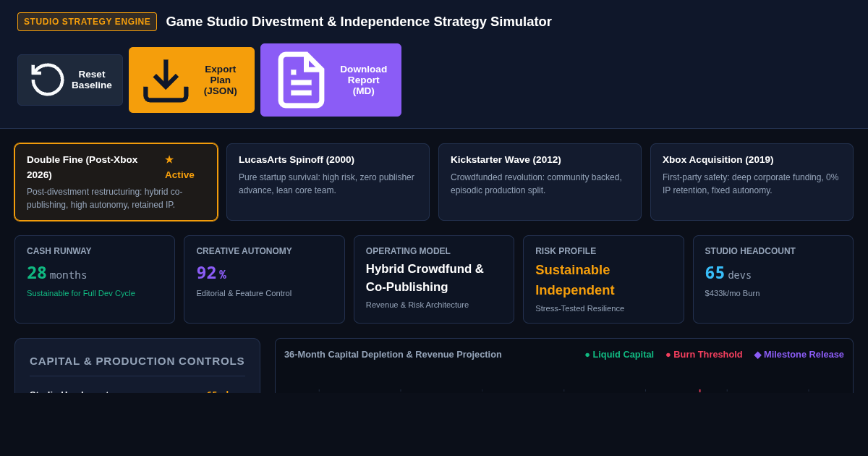Click the Post-divestment restructuring description text
This screenshot has width=868, height=456.
[x=105, y=198]
